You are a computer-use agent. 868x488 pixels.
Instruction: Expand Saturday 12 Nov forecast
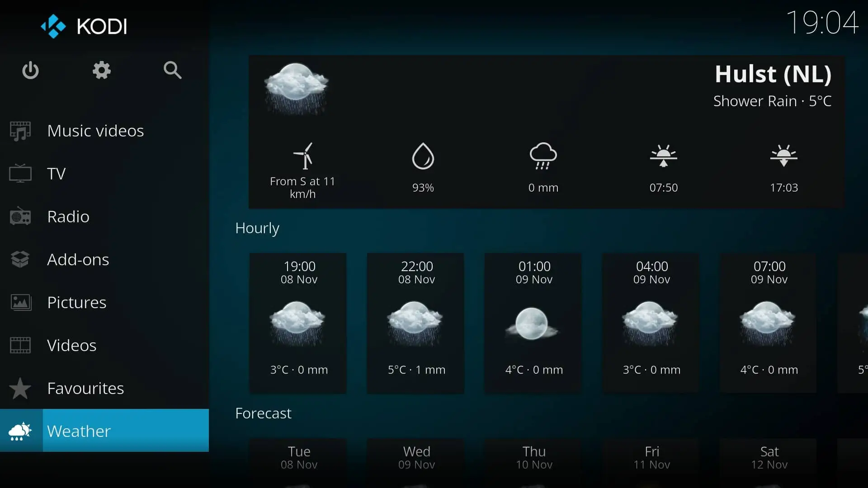[x=769, y=457]
